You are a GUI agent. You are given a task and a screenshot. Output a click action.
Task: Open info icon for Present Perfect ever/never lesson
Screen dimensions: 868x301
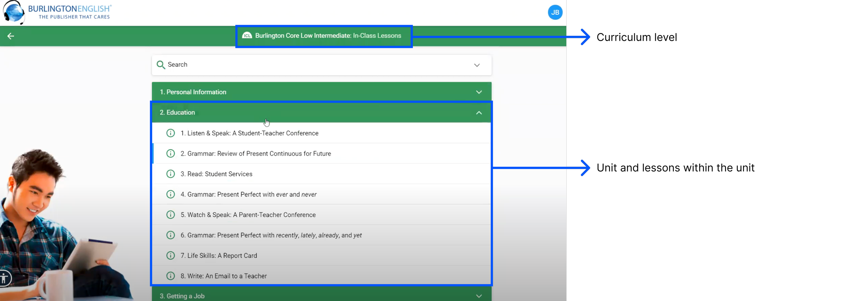tap(170, 194)
